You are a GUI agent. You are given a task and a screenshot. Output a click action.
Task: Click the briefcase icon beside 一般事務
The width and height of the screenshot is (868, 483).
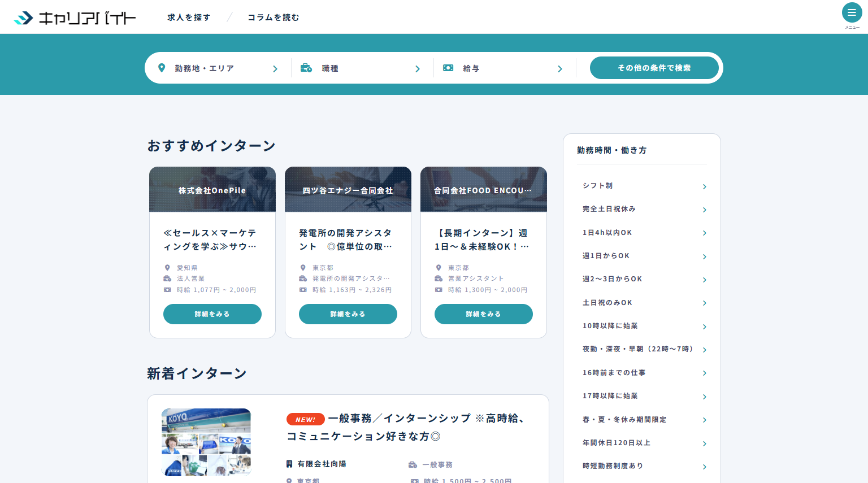[x=413, y=464]
